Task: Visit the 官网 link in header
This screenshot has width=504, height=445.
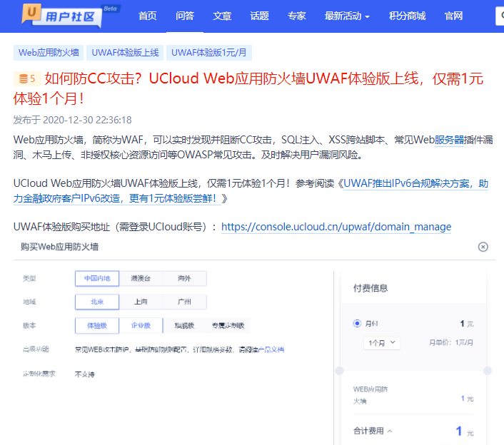Action: 453,16
